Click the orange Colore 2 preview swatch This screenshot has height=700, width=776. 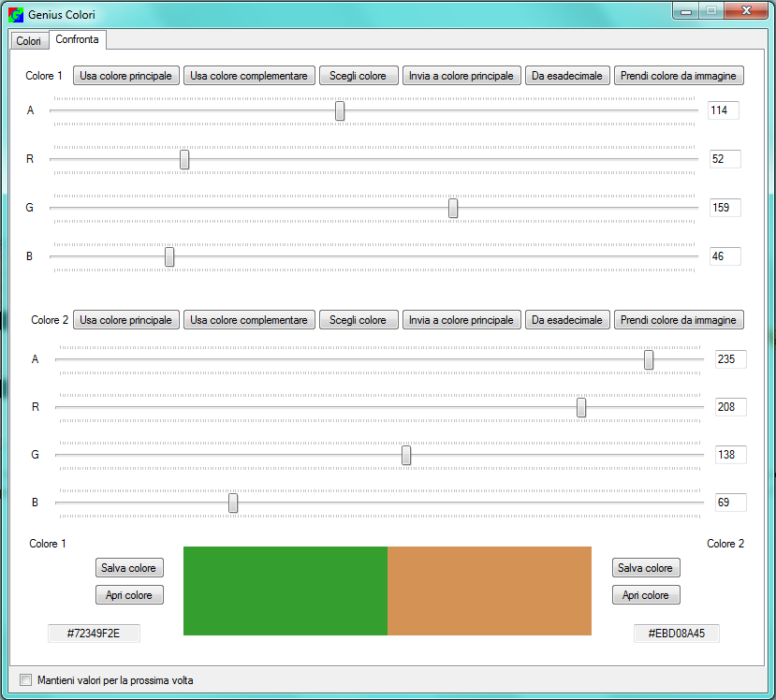pos(489,591)
